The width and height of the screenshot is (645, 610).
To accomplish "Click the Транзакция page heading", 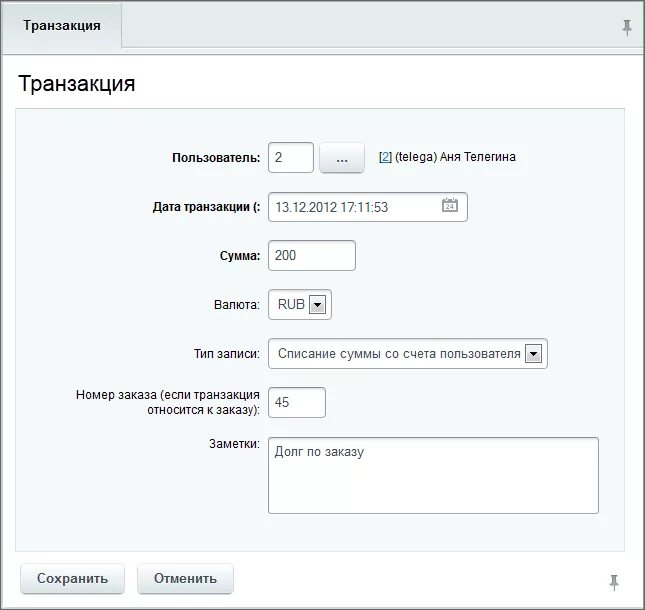I will [77, 83].
